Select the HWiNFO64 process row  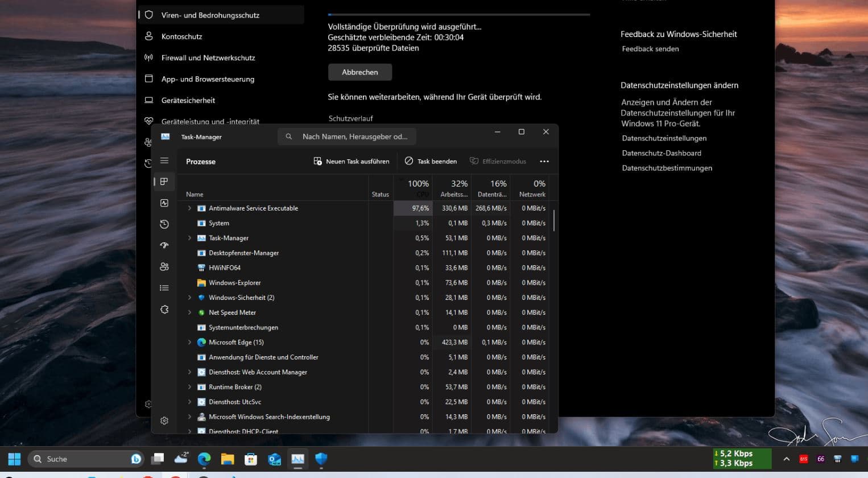point(363,268)
